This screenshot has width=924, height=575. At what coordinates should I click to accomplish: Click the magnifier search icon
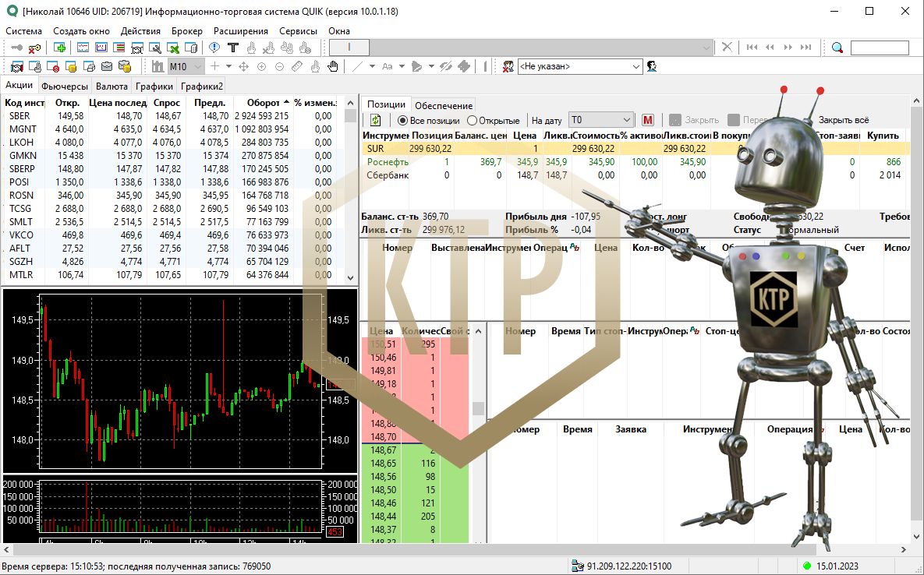pyautogui.click(x=837, y=48)
